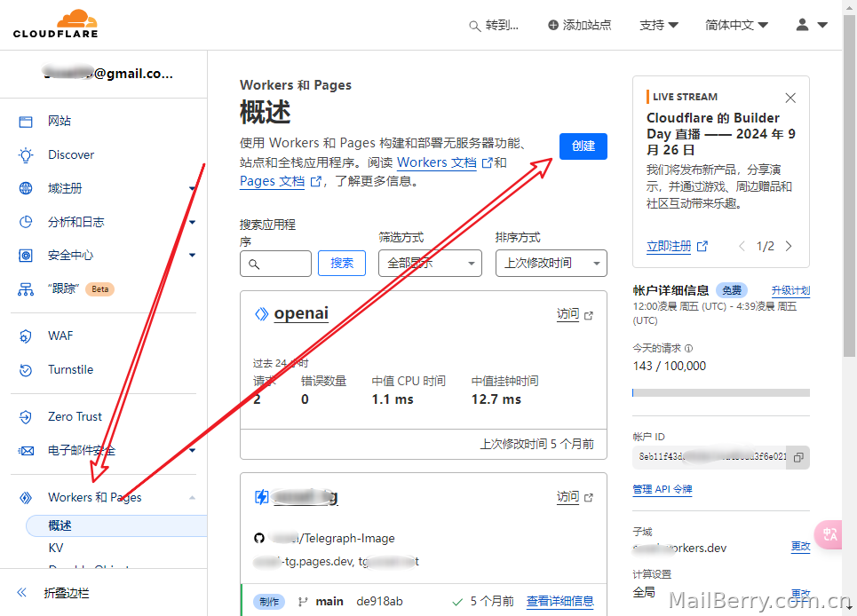Click the 域注册 globe icon
Viewport: 857px width, 616px height.
pos(26,188)
